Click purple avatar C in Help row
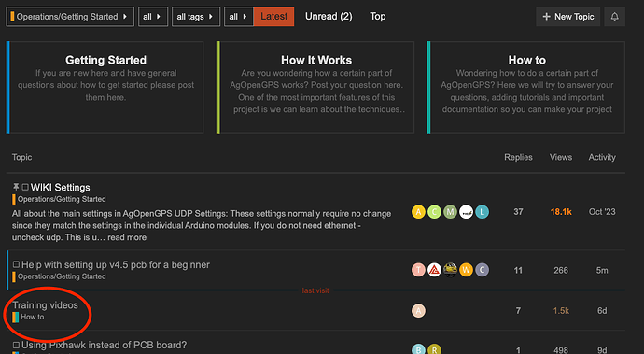This screenshot has width=644, height=354. tap(483, 270)
